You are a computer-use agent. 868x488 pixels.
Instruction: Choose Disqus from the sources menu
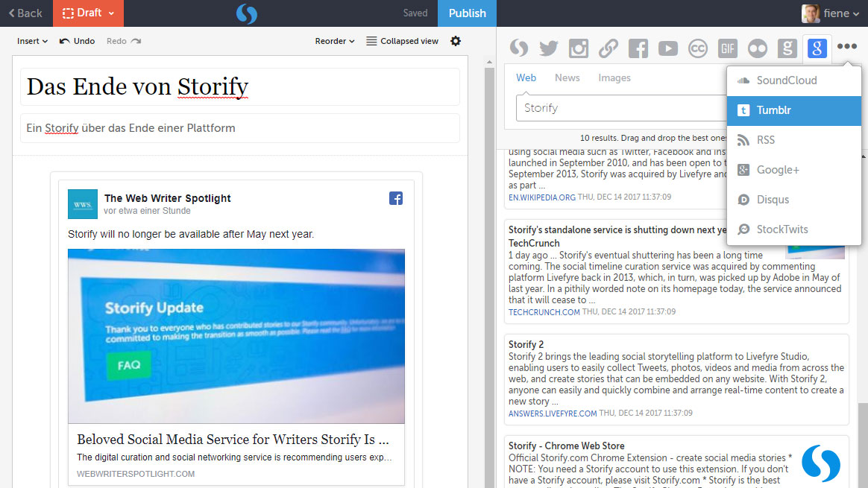pos(794,200)
